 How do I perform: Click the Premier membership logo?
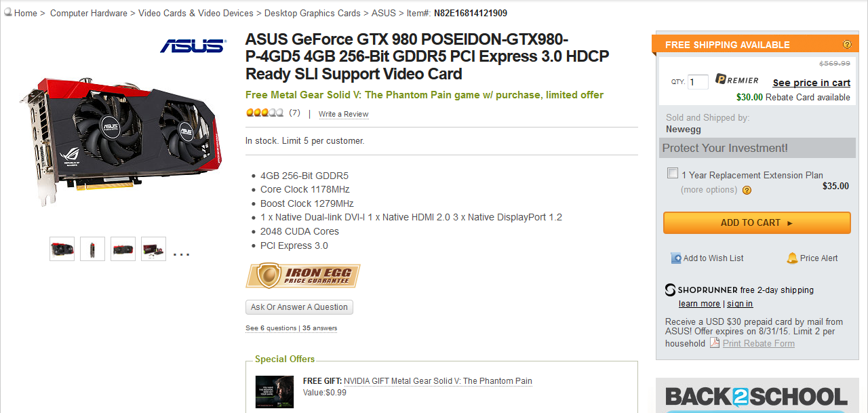tap(736, 80)
